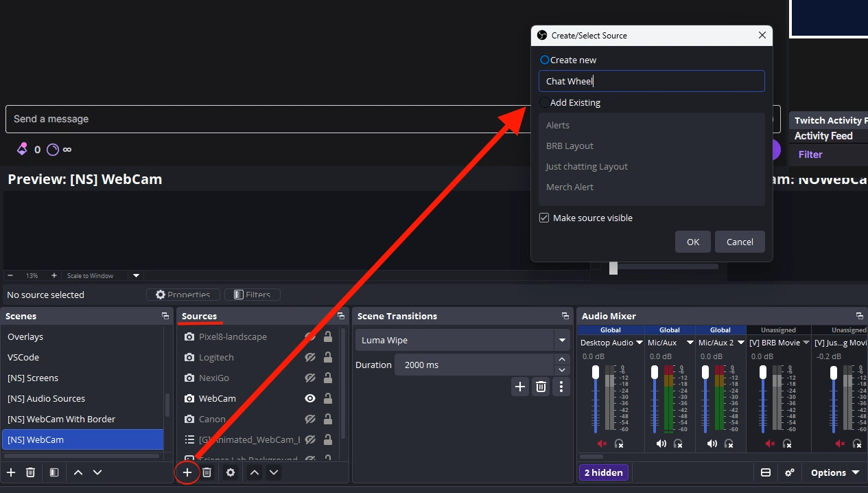Viewport: 868px width, 493px height.
Task: Undock the Scenes panel
Action: pos(165,316)
